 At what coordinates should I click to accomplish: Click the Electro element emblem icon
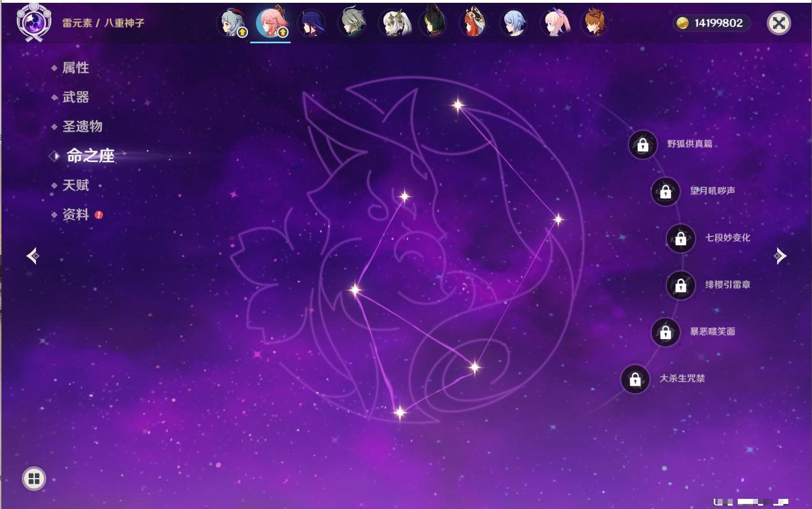pyautogui.click(x=34, y=22)
